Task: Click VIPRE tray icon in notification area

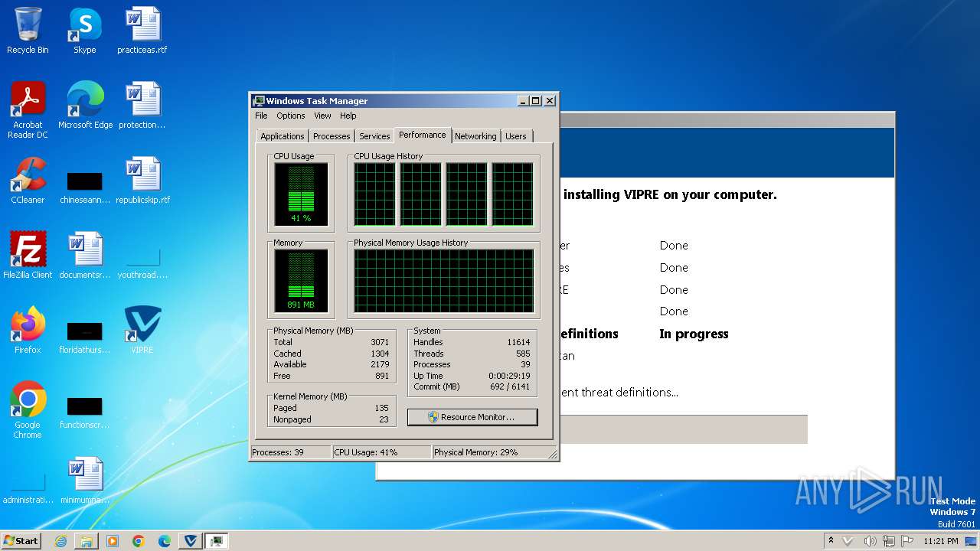Action: click(848, 541)
